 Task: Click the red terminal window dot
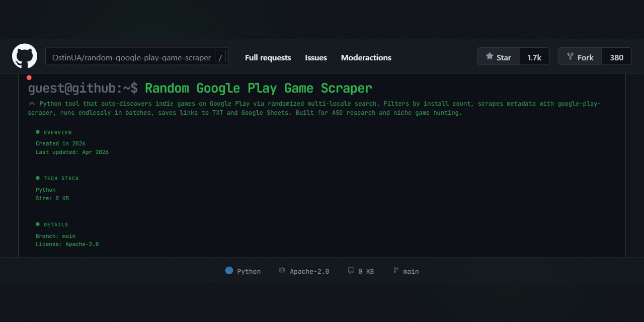pos(29,77)
